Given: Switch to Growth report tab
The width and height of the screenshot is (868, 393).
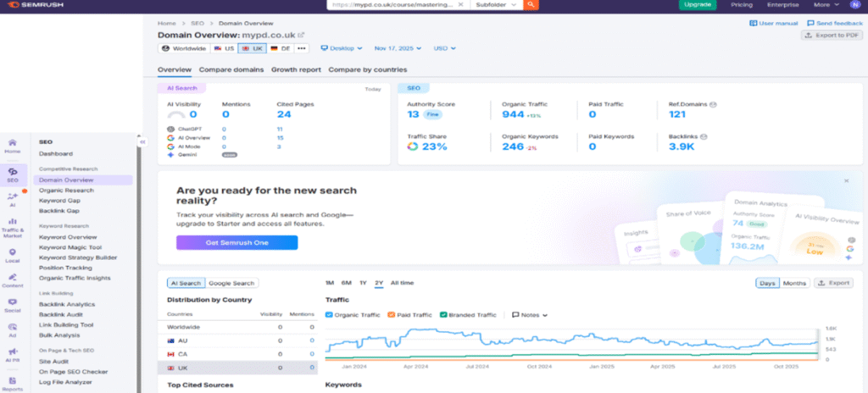Looking at the screenshot, I should [x=296, y=69].
